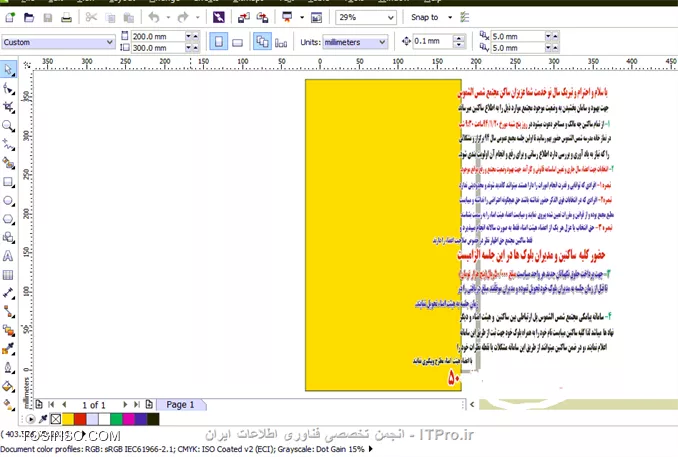Select the Interactive fill tool

pos(8,405)
